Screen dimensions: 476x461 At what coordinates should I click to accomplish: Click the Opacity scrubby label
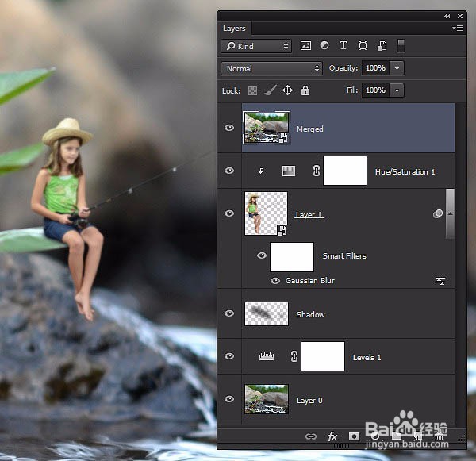[x=344, y=68]
